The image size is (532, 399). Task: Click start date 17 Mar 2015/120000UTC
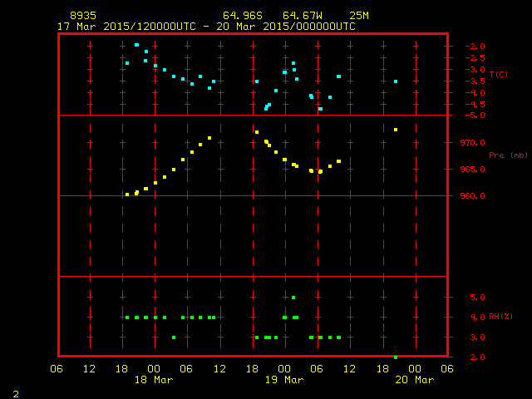coord(126,27)
